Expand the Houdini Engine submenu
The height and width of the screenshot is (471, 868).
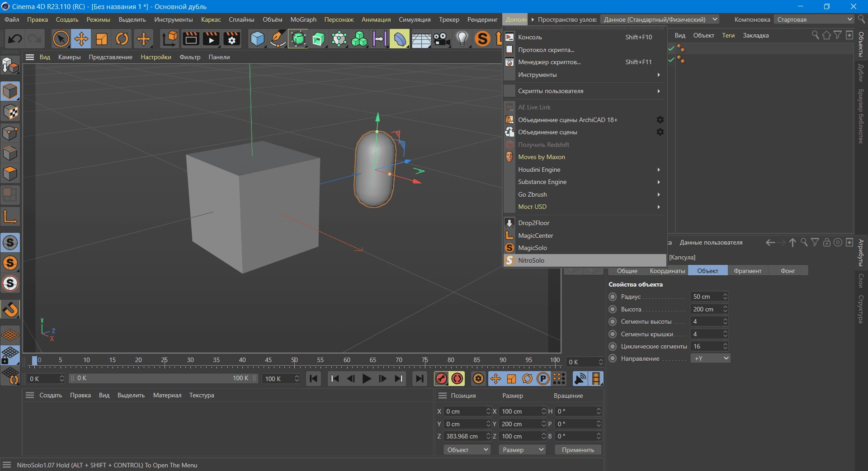tap(585, 170)
